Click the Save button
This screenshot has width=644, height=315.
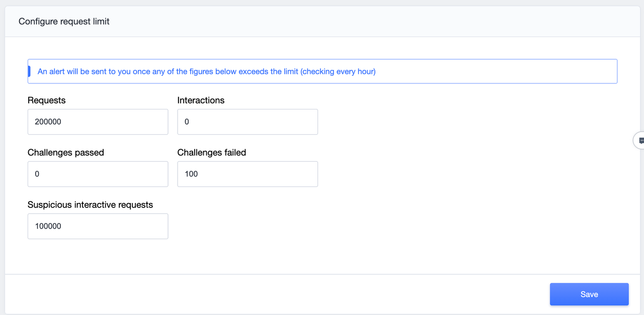click(x=589, y=294)
